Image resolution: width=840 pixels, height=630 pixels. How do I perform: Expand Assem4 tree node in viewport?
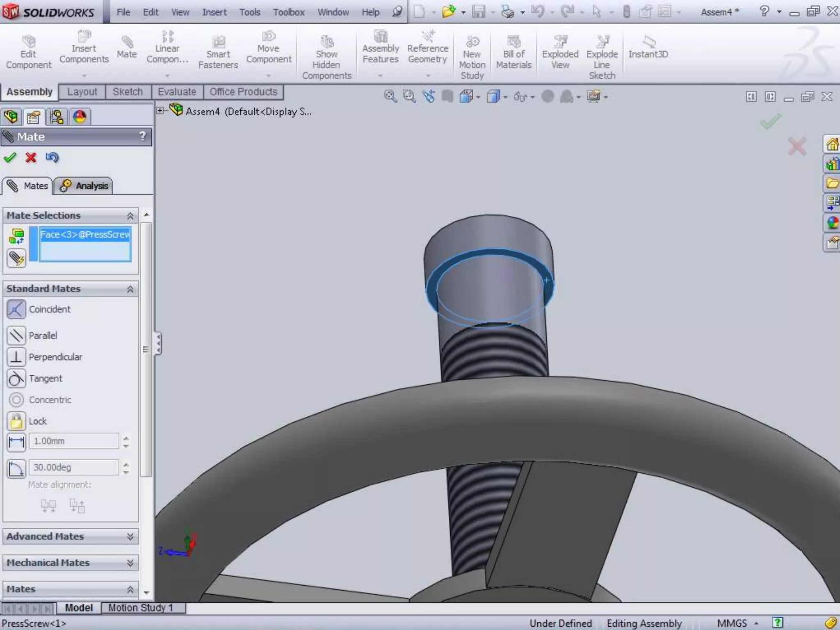pos(160,111)
